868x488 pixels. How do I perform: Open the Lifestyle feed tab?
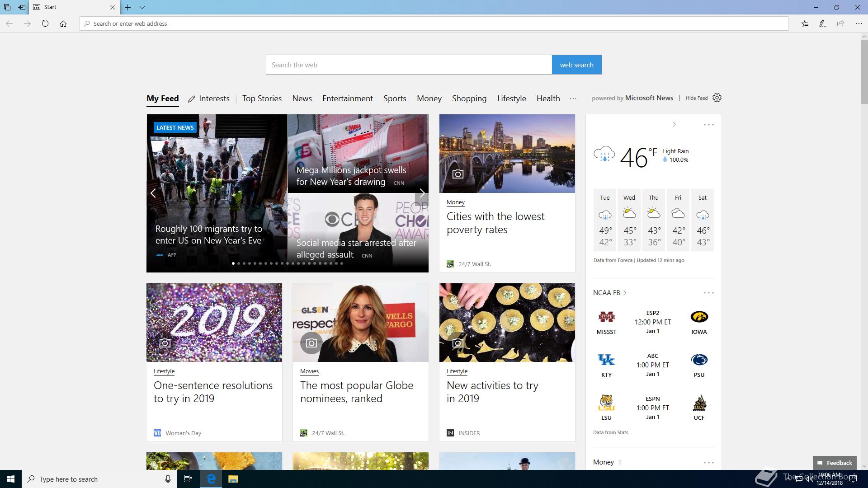coord(512,99)
